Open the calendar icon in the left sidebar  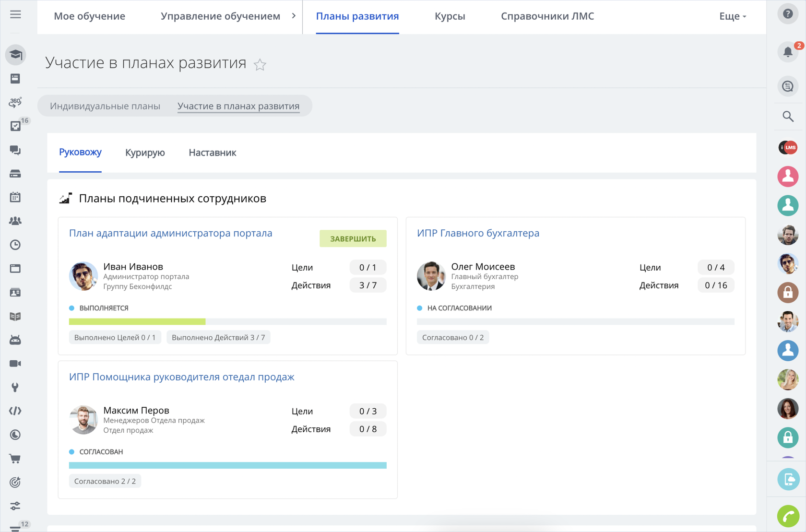[x=15, y=197]
